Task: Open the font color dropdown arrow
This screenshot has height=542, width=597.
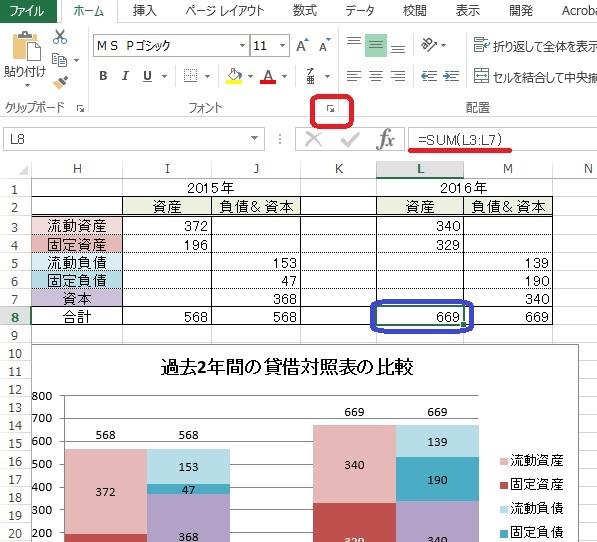Action: [284, 76]
